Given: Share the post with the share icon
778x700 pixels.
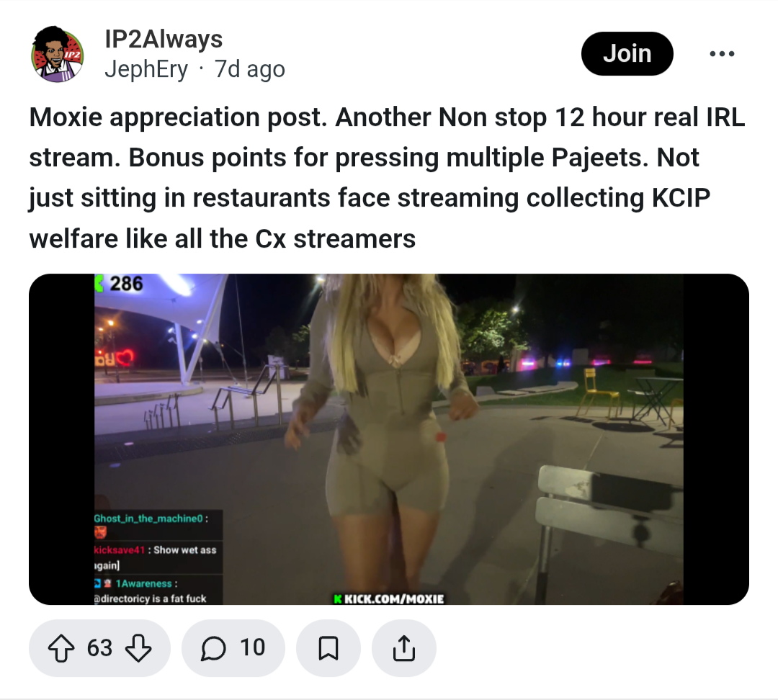Looking at the screenshot, I should [x=404, y=648].
